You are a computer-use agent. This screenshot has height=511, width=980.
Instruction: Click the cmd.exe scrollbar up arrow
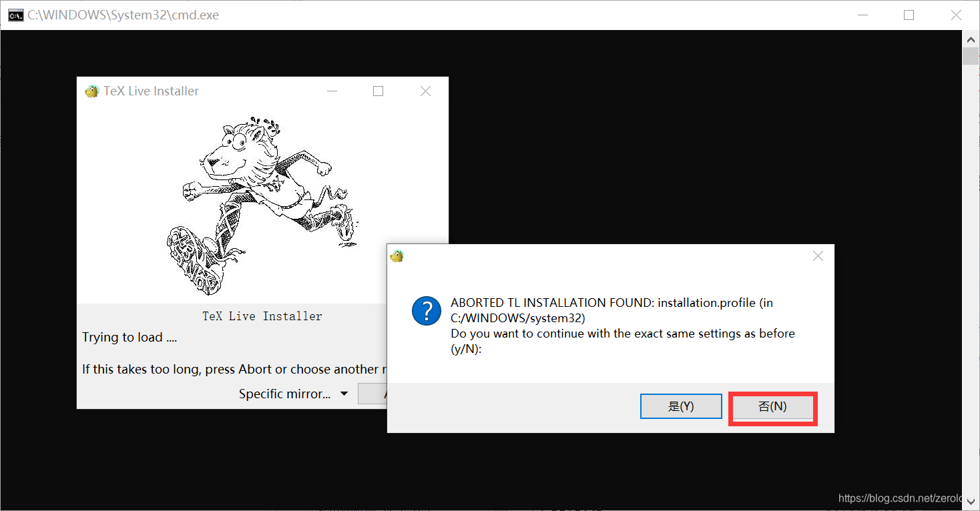point(970,39)
